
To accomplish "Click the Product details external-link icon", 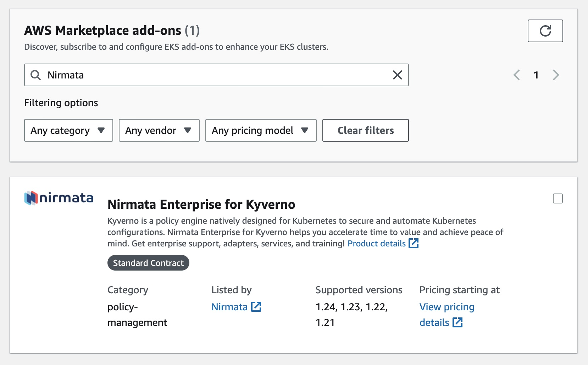I will [x=414, y=243].
